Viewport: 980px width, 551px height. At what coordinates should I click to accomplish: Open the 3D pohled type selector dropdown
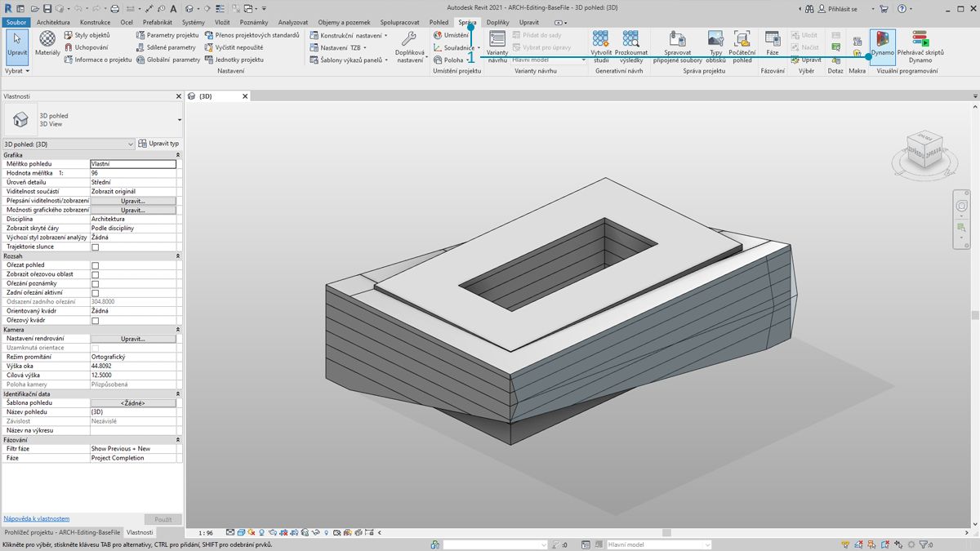[x=92, y=120]
